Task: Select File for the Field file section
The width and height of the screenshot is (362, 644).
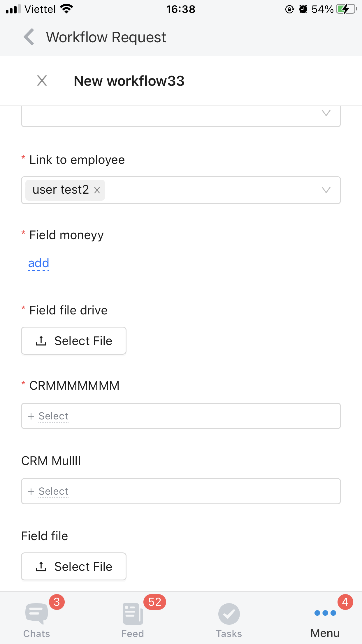Action: tap(74, 566)
